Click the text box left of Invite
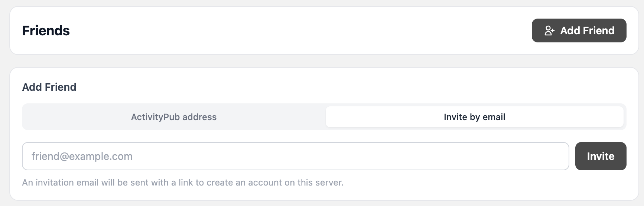 pyautogui.click(x=295, y=156)
